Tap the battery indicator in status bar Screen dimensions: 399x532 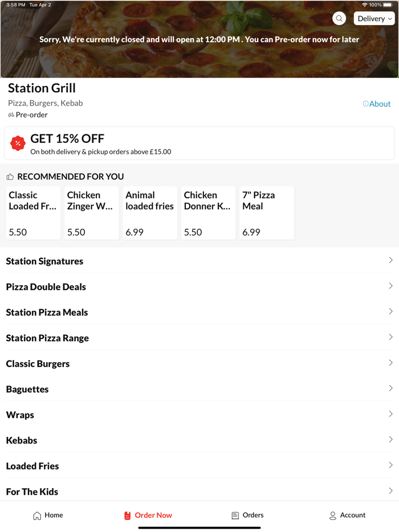388,5
